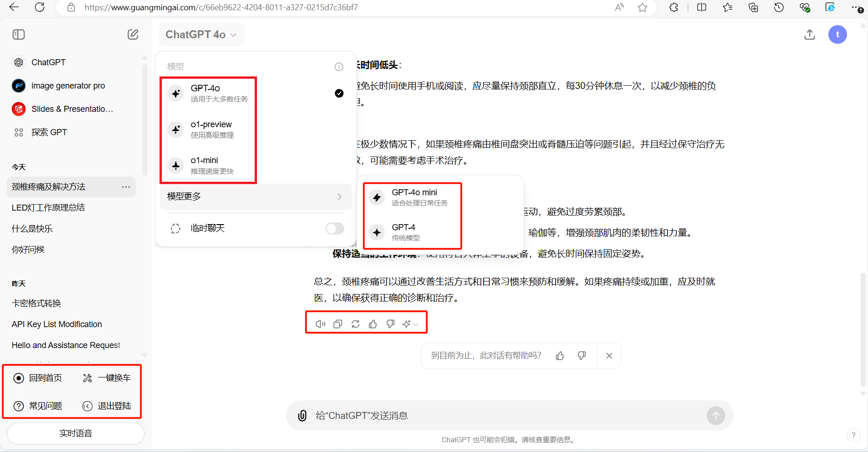Viewport: 868px width, 452px height.
Task: Open browser collections icon
Action: (753, 7)
